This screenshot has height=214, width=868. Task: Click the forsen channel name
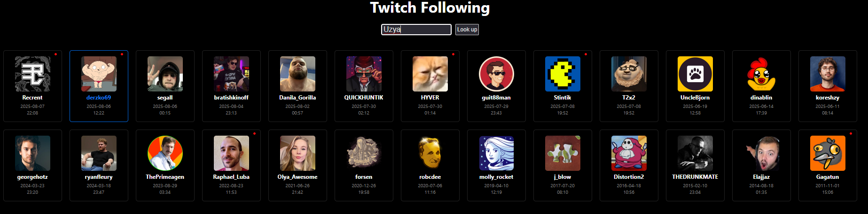tap(364, 177)
